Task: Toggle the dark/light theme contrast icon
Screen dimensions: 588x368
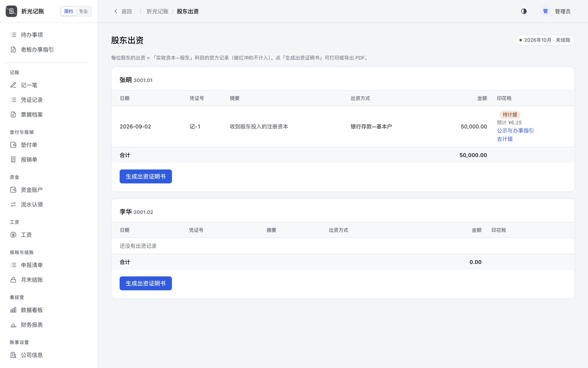Action: (524, 11)
